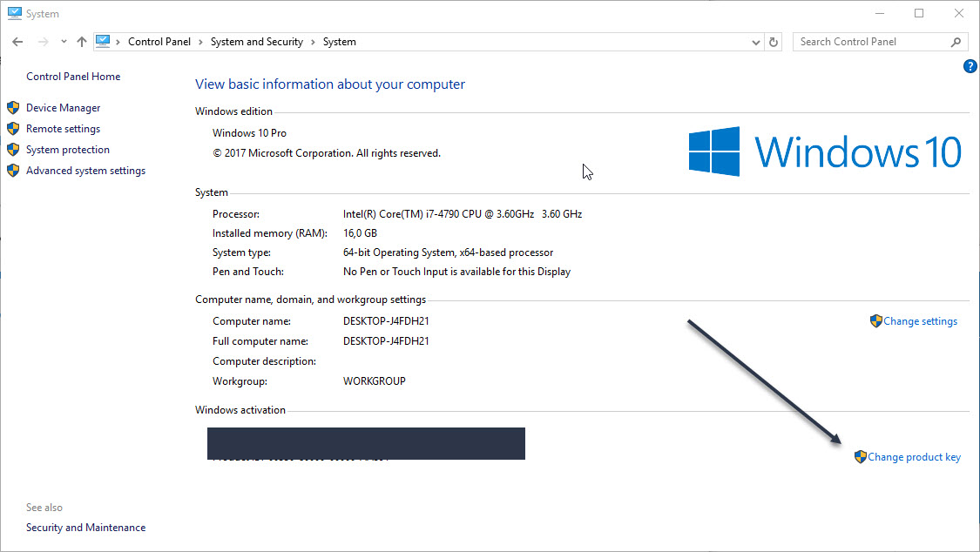Click the Control Panel icon in the address bar

click(x=104, y=41)
